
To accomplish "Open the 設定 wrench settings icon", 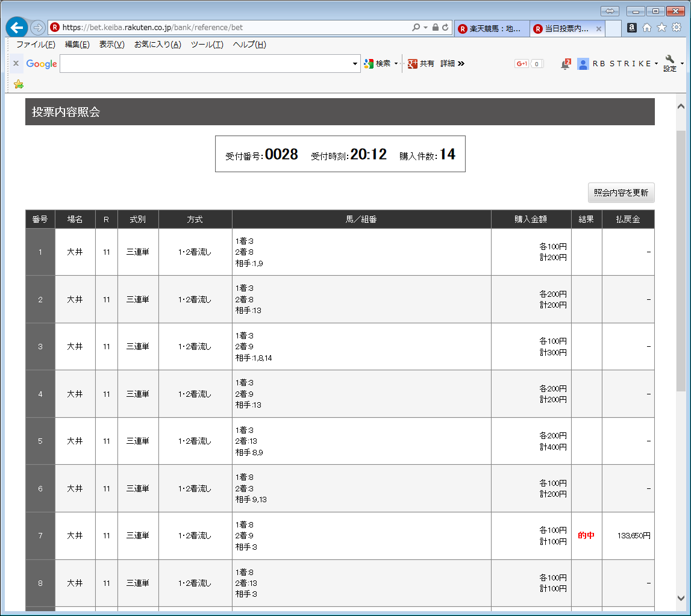I will coord(670,64).
